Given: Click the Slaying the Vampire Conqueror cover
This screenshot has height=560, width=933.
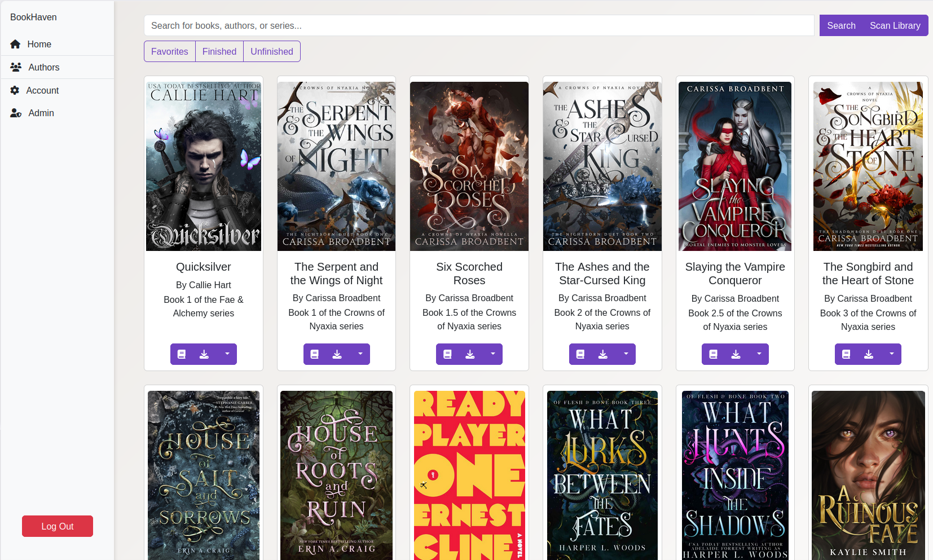Looking at the screenshot, I should [735, 166].
